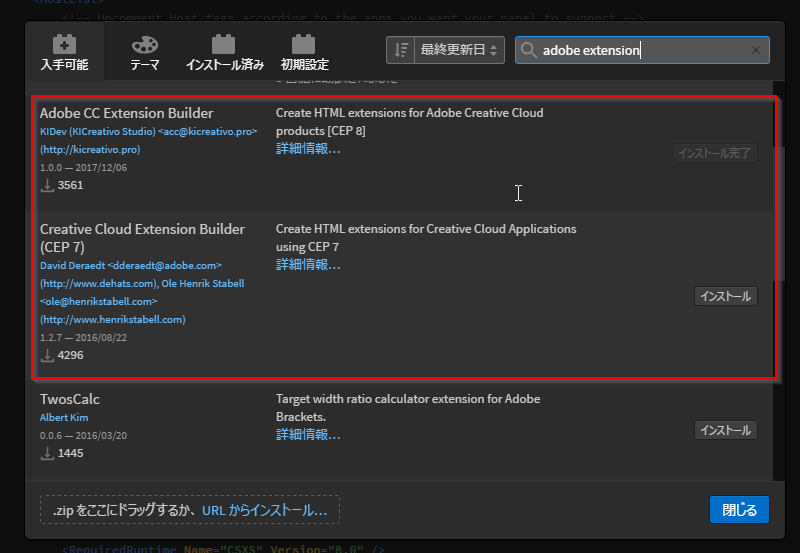Clear the search field with the X icon
The image size is (800, 553).
pos(756,50)
